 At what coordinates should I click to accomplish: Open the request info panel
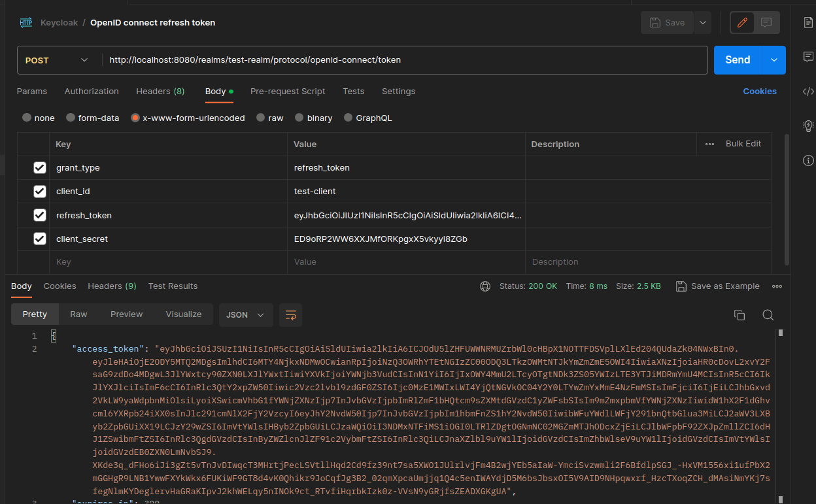808,160
